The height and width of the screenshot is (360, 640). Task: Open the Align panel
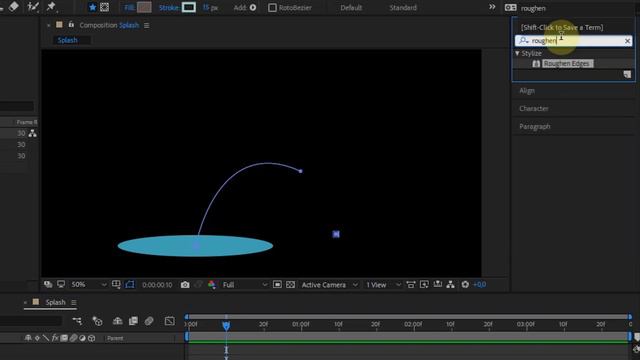coord(527,91)
